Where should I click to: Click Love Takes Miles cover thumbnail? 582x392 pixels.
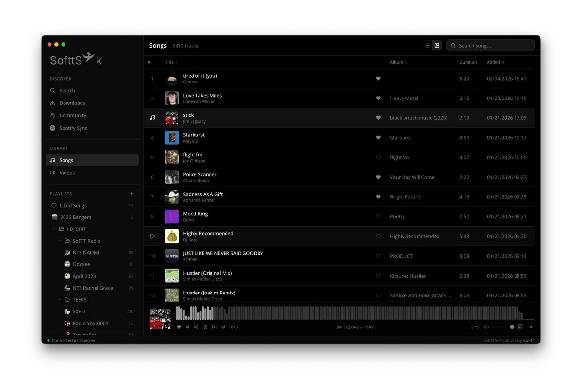click(172, 98)
